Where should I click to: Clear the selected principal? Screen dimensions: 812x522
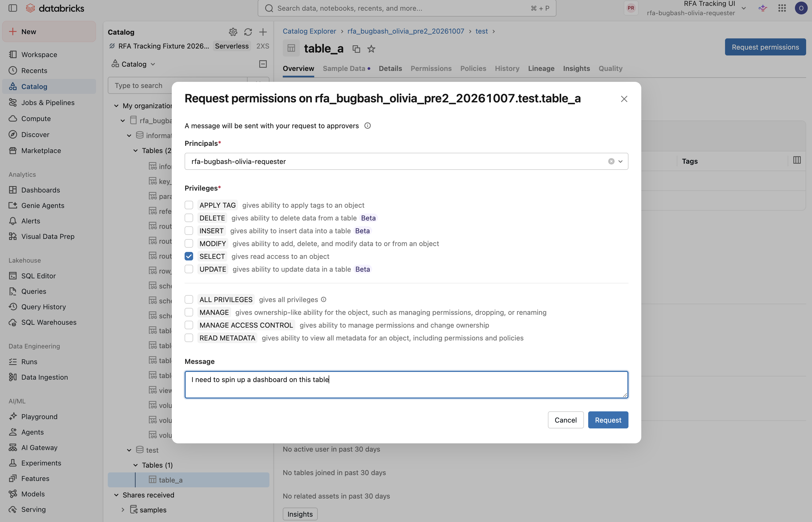(611, 161)
